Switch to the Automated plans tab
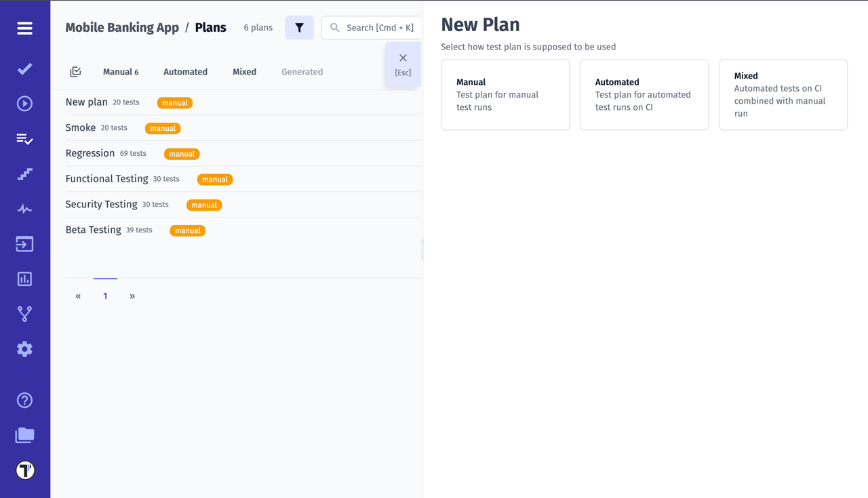This screenshot has height=498, width=868. coord(185,72)
